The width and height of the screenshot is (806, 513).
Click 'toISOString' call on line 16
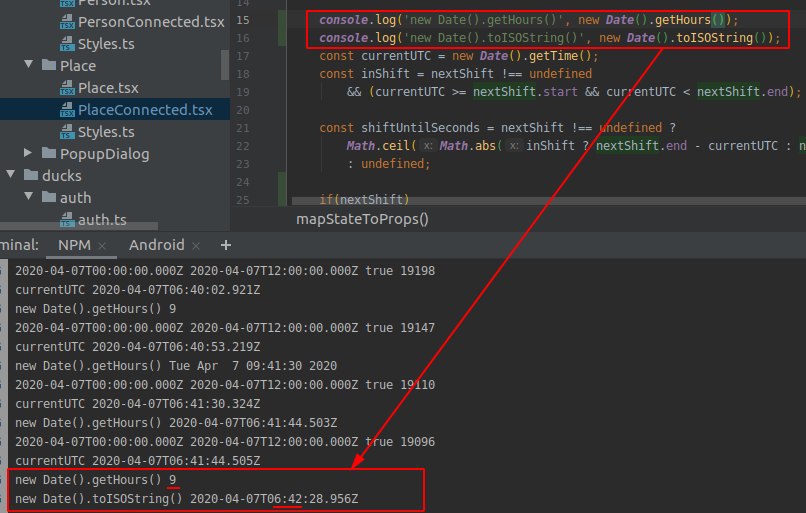[714, 38]
